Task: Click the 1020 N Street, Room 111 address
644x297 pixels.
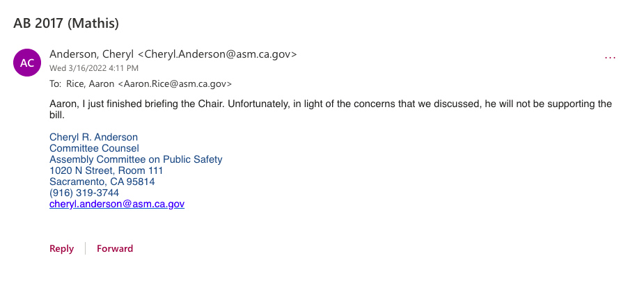Action: 106,170
